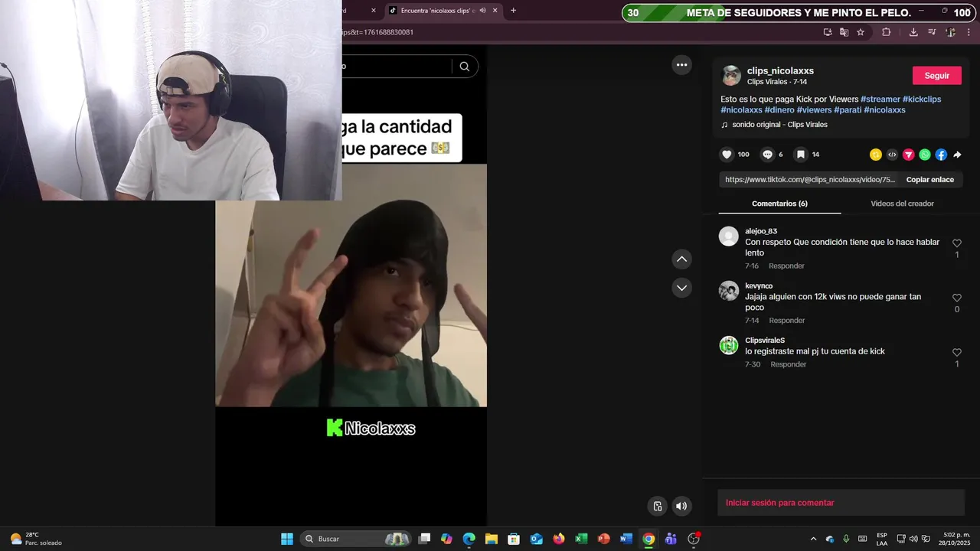Share video to Facebook

(x=941, y=155)
